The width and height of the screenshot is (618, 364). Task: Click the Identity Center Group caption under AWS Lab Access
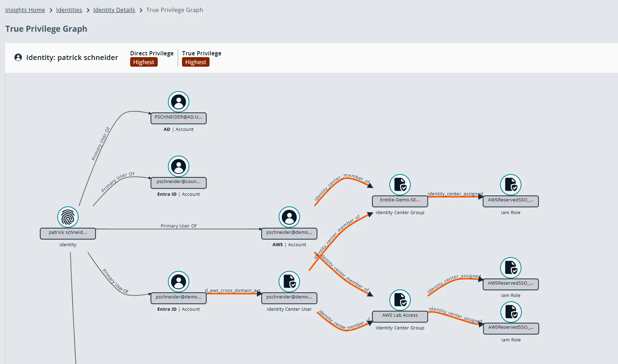click(x=400, y=328)
